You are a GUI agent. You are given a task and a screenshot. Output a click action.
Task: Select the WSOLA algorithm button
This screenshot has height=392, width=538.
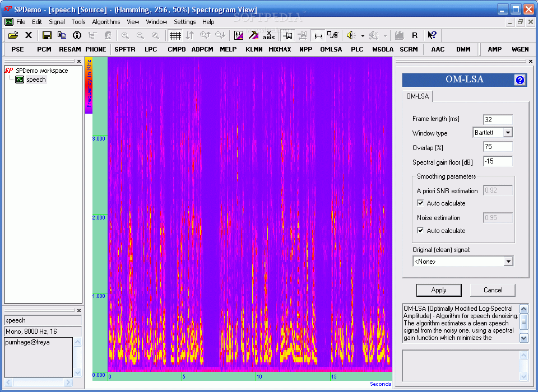pyautogui.click(x=383, y=49)
